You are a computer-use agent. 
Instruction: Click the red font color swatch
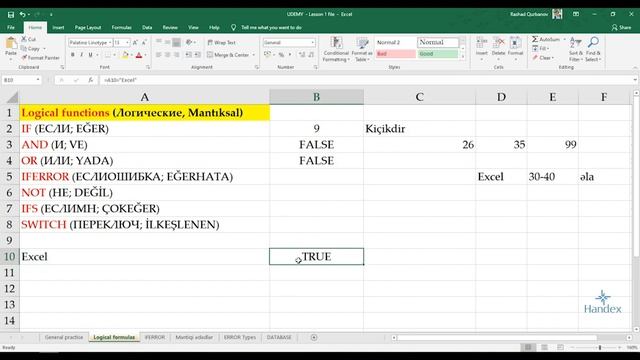[139, 55]
